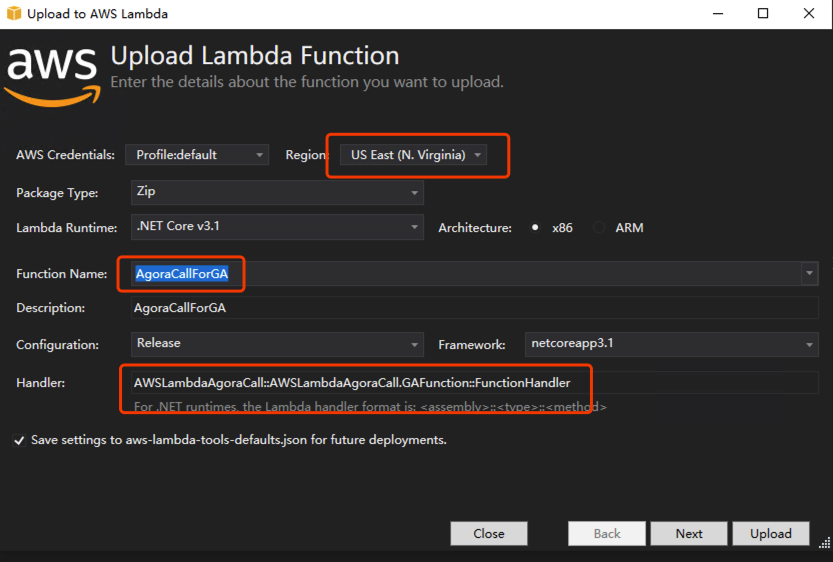Click the 'Enter the details about the function' subtitle
Screen dimensions: 833x562
[307, 82]
